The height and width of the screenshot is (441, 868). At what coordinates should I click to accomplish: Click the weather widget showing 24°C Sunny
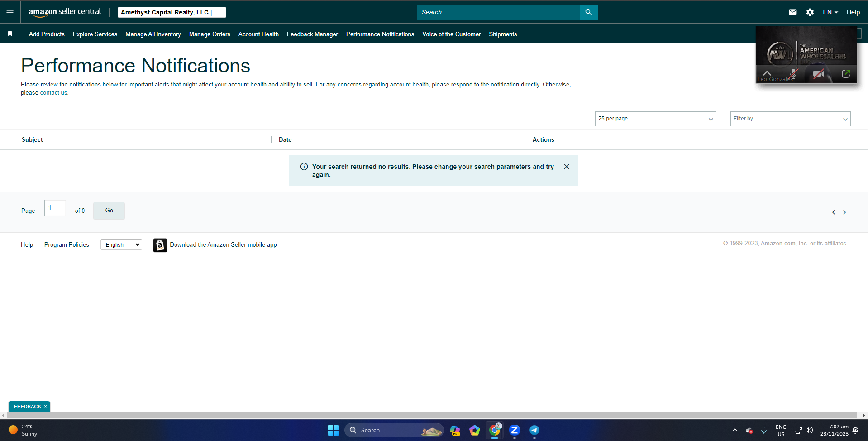(x=24, y=430)
